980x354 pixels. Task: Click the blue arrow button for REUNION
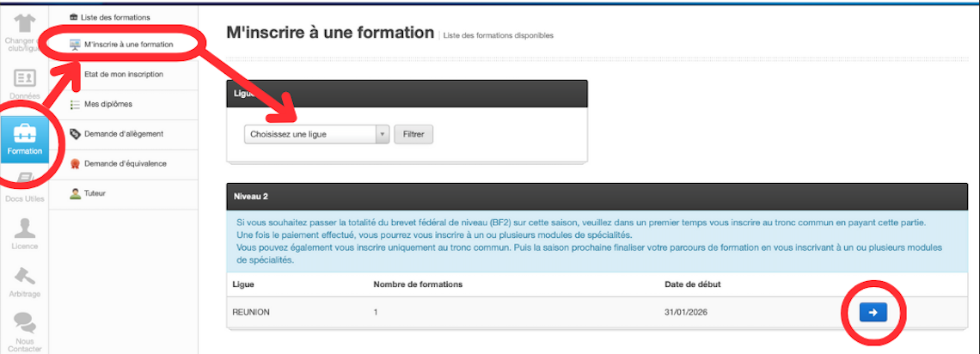[x=873, y=313]
